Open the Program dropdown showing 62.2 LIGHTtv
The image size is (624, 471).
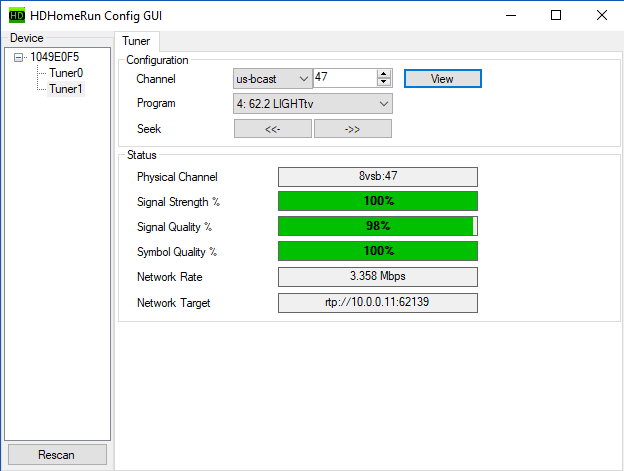(x=313, y=104)
